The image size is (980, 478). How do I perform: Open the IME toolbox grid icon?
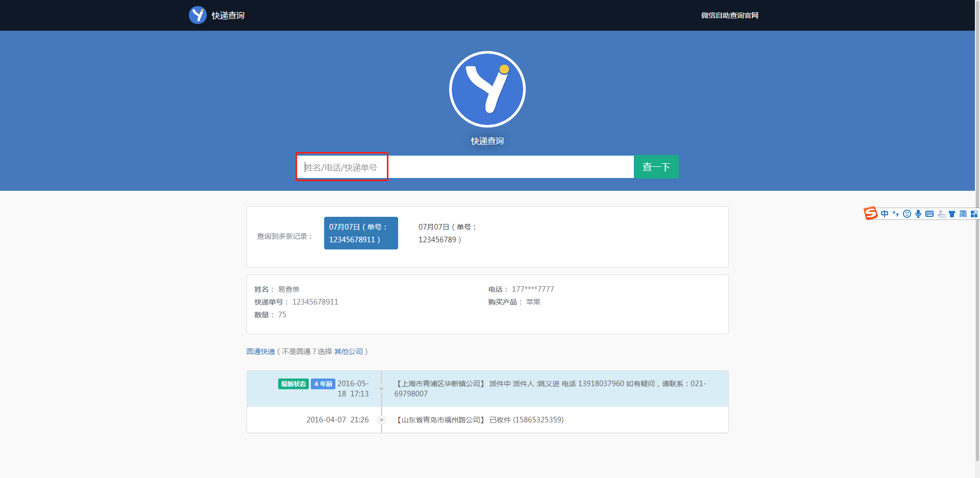tap(974, 214)
